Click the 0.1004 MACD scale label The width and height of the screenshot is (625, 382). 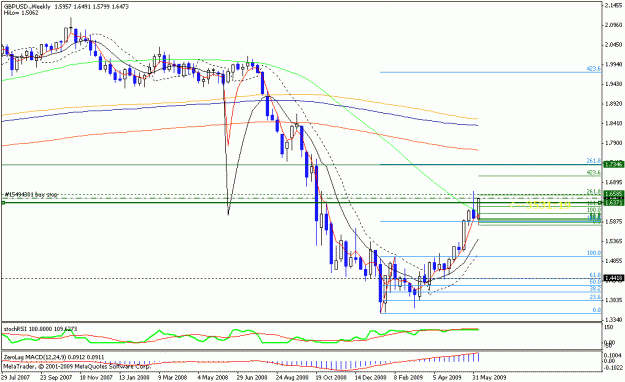(x=613, y=355)
